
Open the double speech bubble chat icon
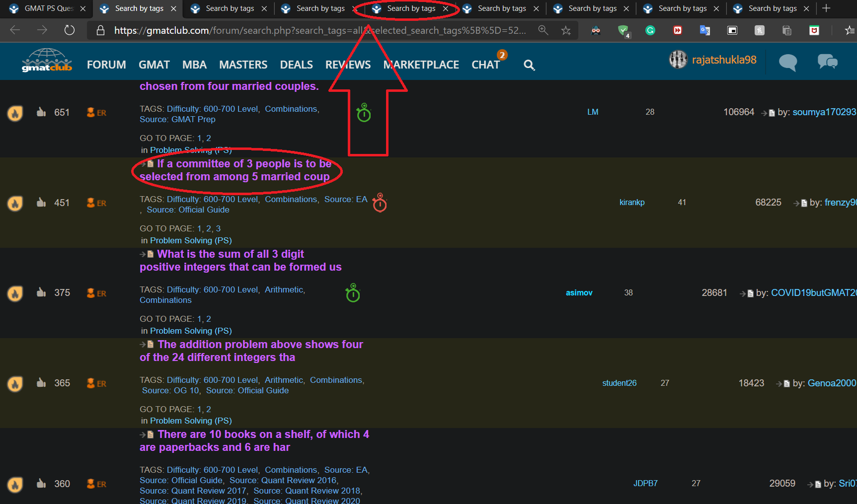[827, 62]
